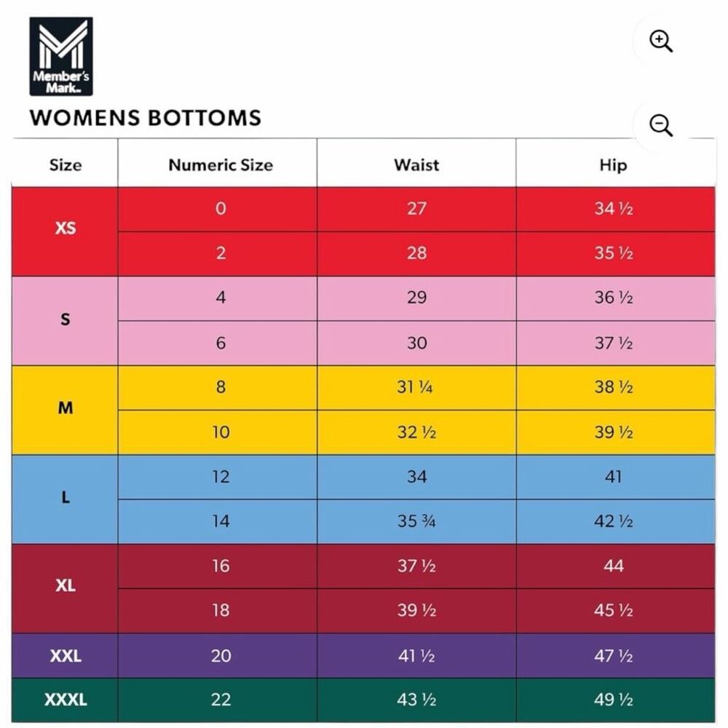Viewport: 728px width, 728px height.
Task: Click the hip value 49 ½
Action: pyautogui.click(x=613, y=700)
